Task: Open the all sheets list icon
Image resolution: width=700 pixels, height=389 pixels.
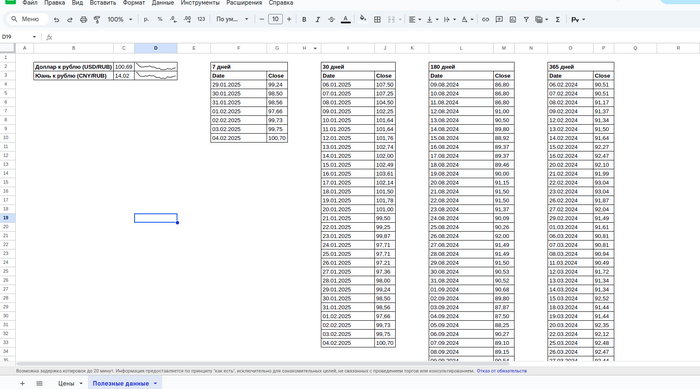Action: (39, 383)
